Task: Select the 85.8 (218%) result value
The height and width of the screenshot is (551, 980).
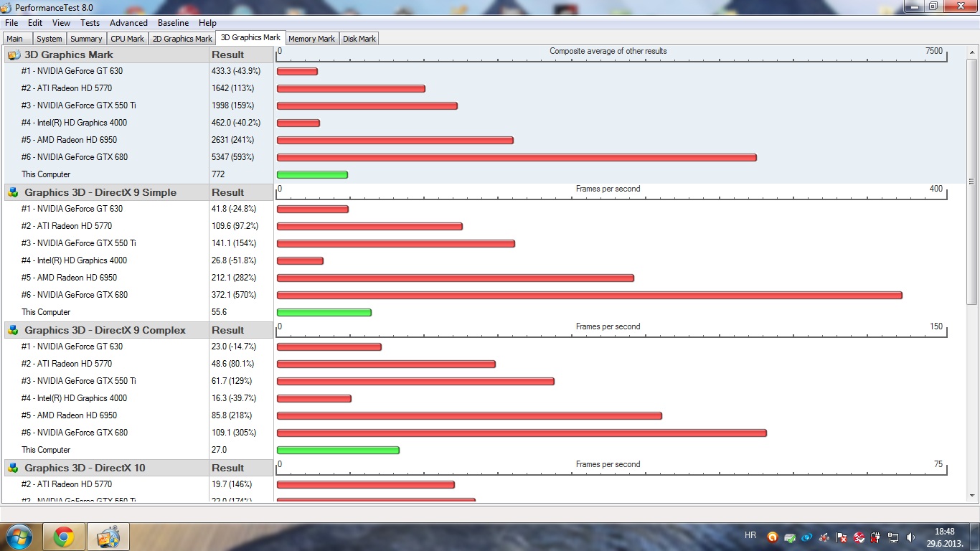Action: click(232, 415)
